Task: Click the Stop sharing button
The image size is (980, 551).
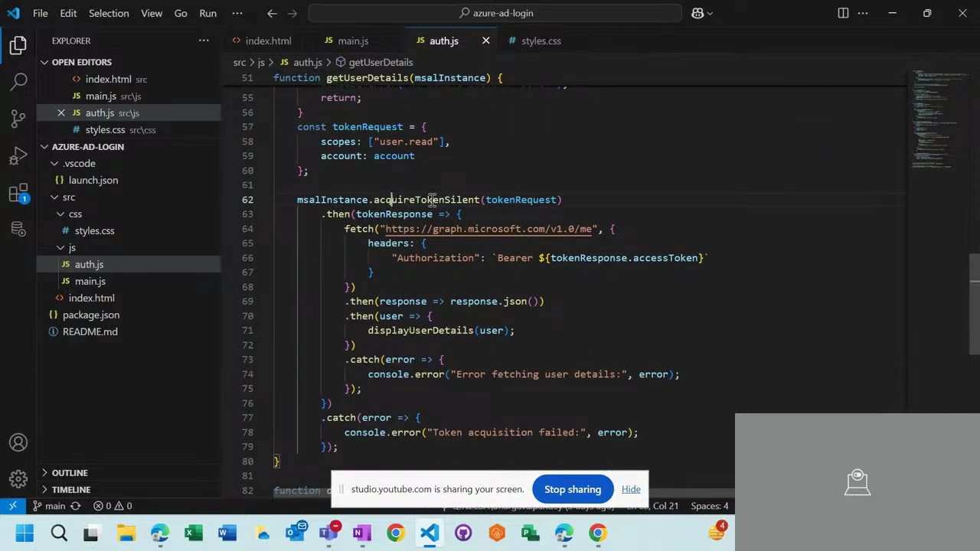Action: pyautogui.click(x=573, y=489)
